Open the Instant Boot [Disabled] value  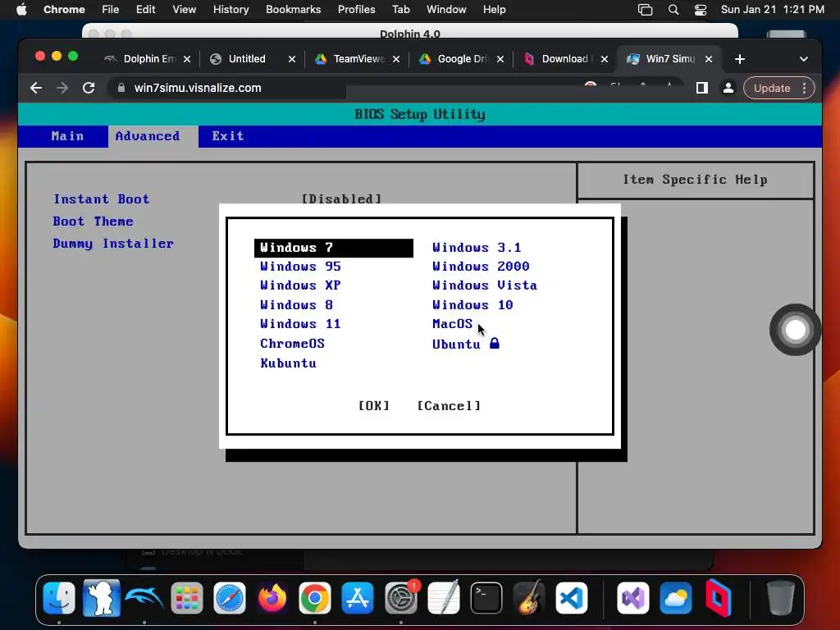click(342, 199)
